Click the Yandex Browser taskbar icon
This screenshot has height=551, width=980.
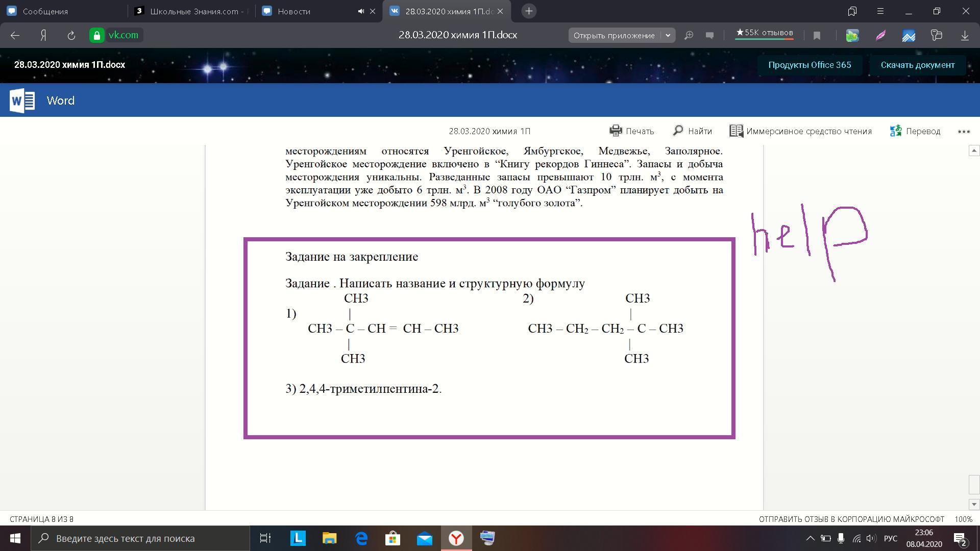(x=456, y=538)
